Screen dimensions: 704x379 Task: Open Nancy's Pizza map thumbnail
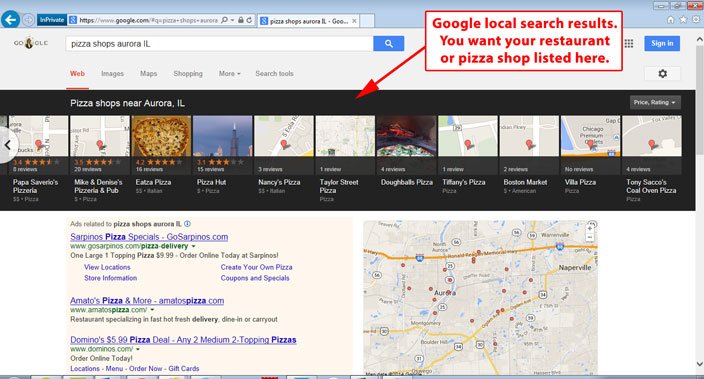[x=284, y=137]
